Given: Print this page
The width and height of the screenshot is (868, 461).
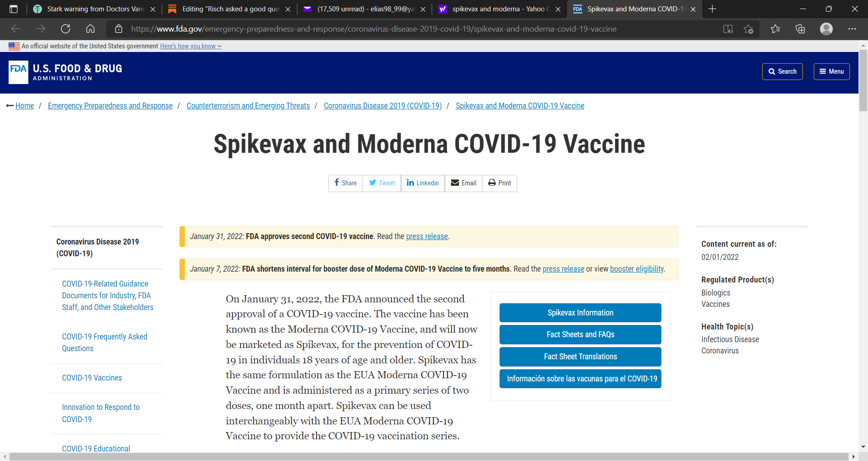Looking at the screenshot, I should pos(500,183).
